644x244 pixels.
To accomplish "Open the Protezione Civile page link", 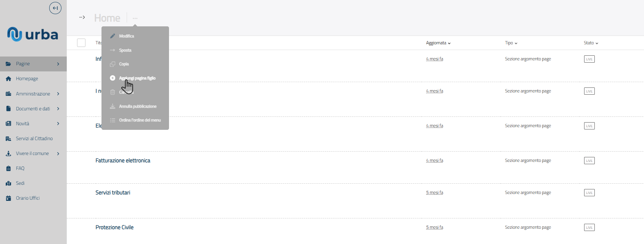I will (114, 228).
